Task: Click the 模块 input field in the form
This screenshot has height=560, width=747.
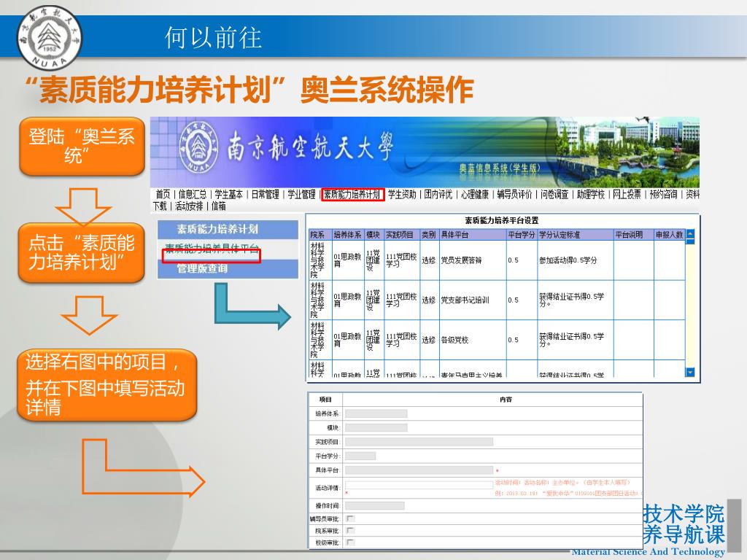Action: point(376,427)
